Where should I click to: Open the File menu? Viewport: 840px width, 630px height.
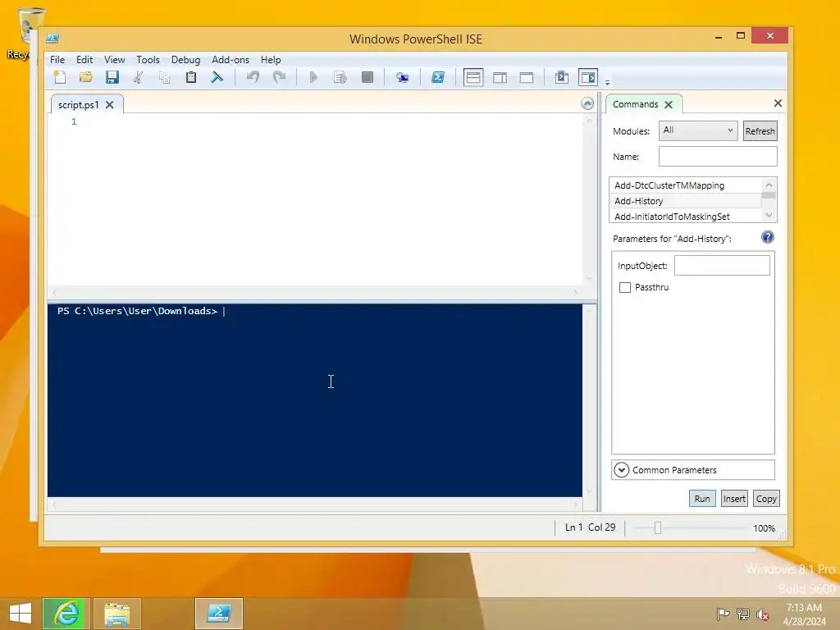[57, 60]
